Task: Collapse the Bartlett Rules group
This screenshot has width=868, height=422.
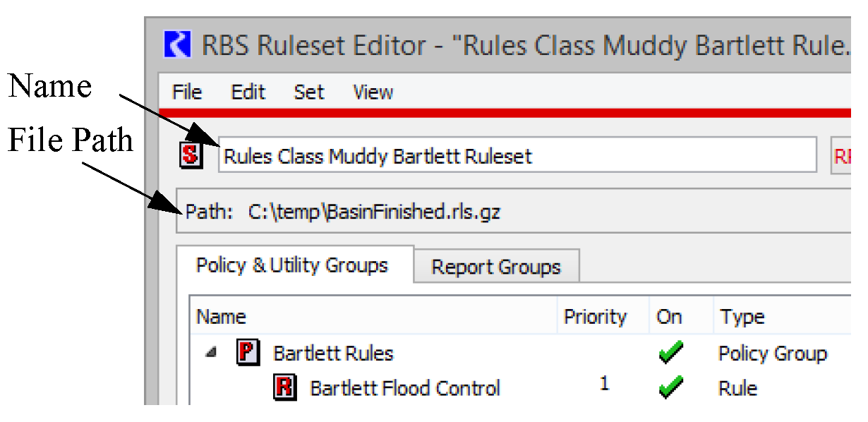Action: tap(210, 353)
